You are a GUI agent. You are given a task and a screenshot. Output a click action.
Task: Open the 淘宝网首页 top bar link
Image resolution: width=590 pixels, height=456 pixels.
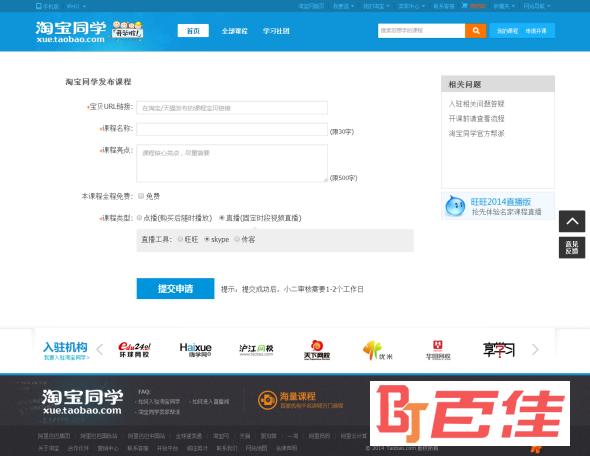click(311, 6)
